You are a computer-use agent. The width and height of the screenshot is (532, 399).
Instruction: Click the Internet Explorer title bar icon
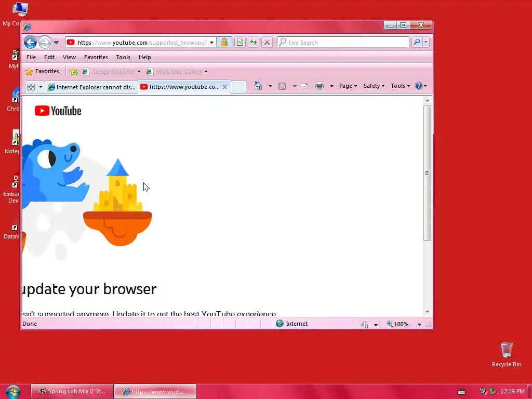pos(27,27)
